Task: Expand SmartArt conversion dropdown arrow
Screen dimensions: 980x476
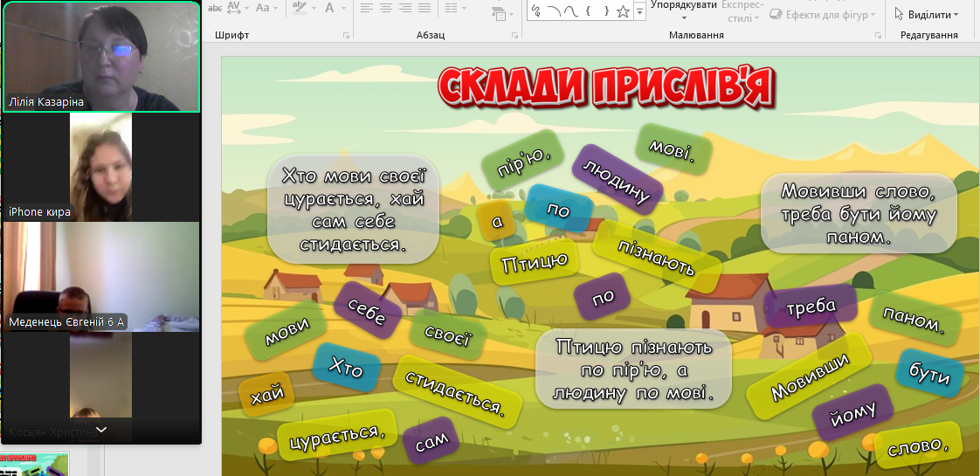Action: tap(510, 14)
